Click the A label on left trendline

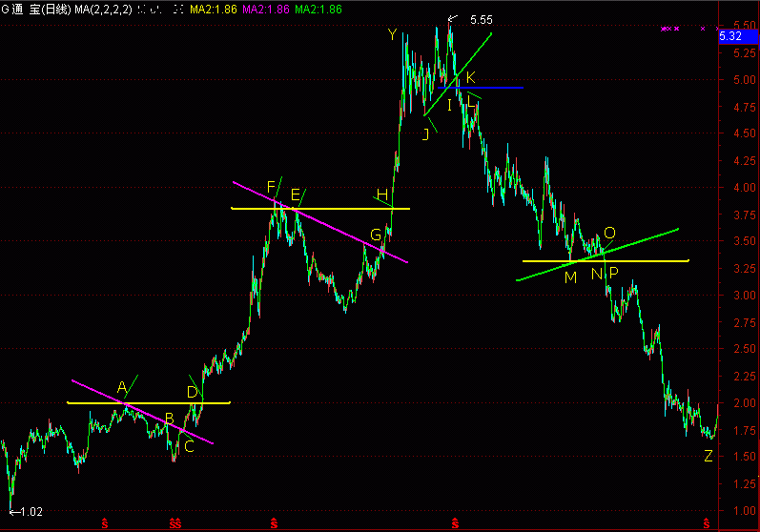[122, 387]
